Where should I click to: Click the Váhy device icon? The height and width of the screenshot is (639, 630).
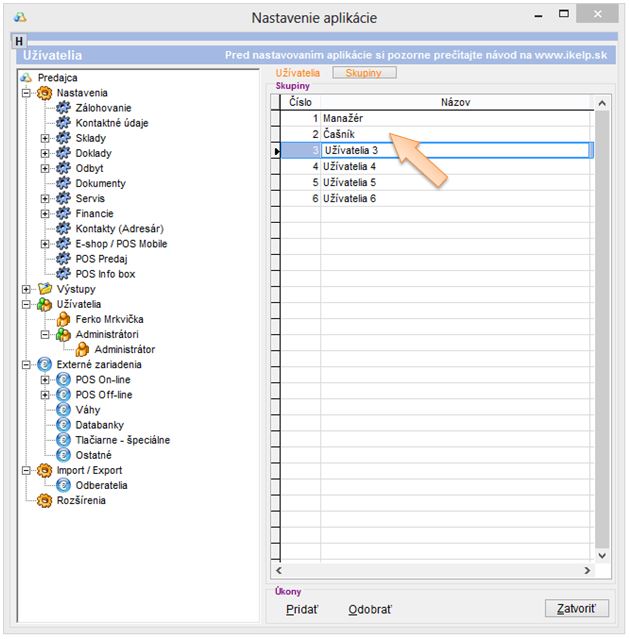coord(64,410)
